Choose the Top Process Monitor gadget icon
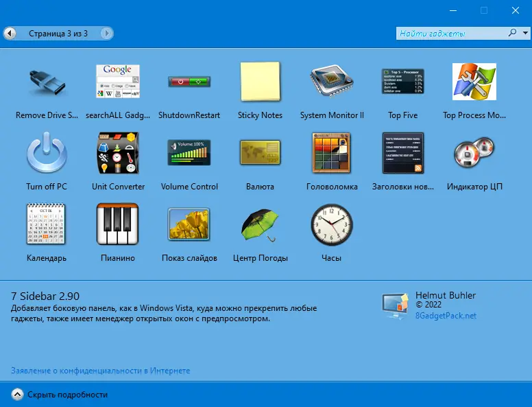The width and height of the screenshot is (532, 407). click(x=474, y=82)
